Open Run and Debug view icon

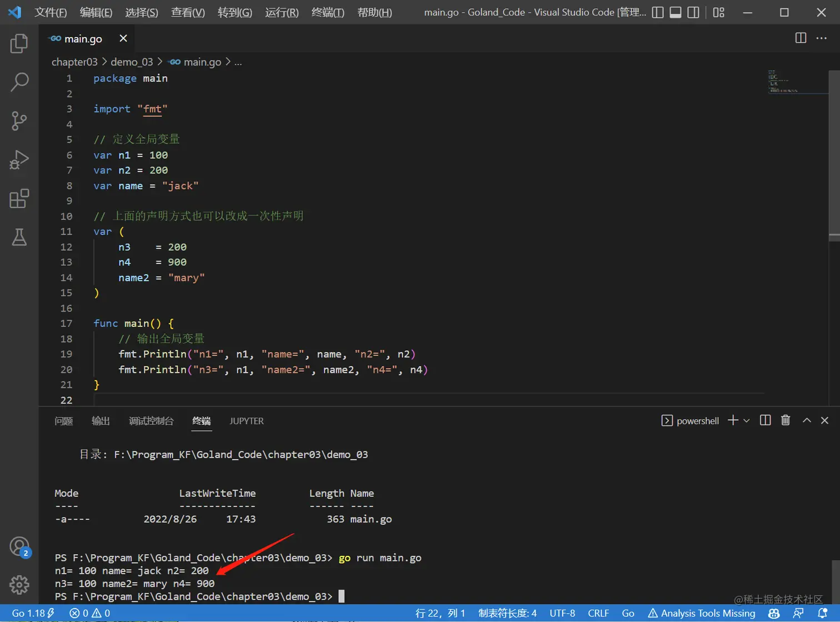tap(19, 160)
